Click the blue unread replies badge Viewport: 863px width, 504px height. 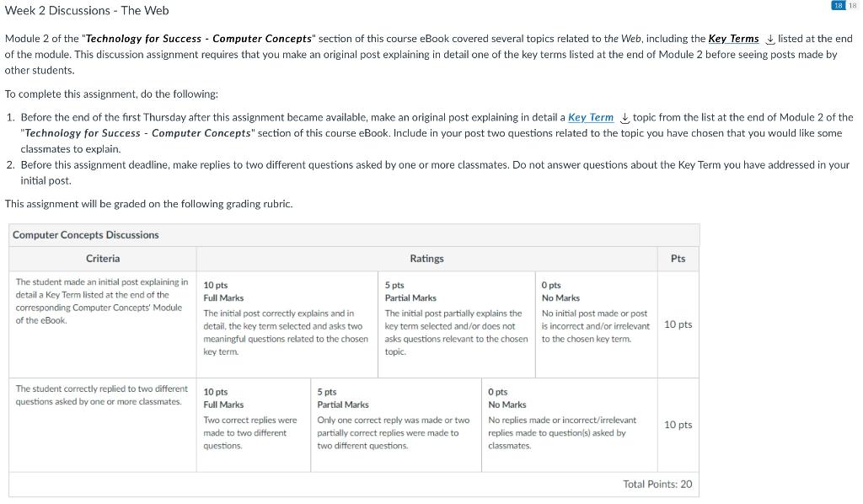pos(838,6)
